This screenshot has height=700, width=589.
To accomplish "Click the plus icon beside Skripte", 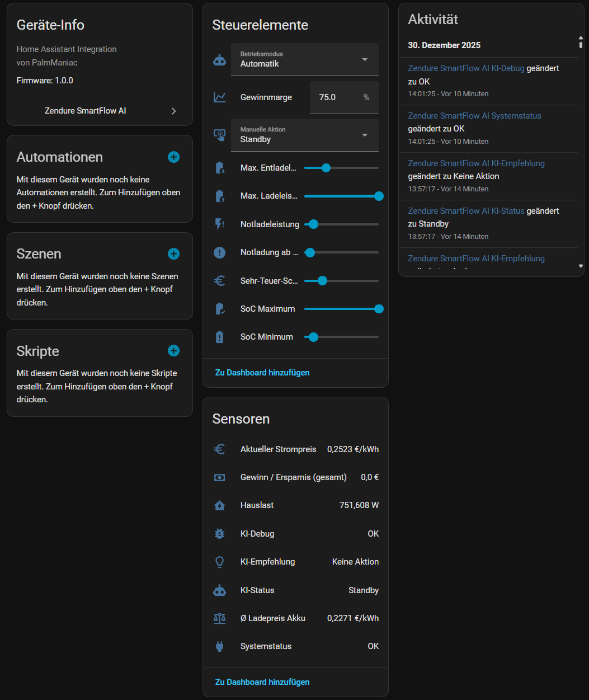I will pos(173,351).
